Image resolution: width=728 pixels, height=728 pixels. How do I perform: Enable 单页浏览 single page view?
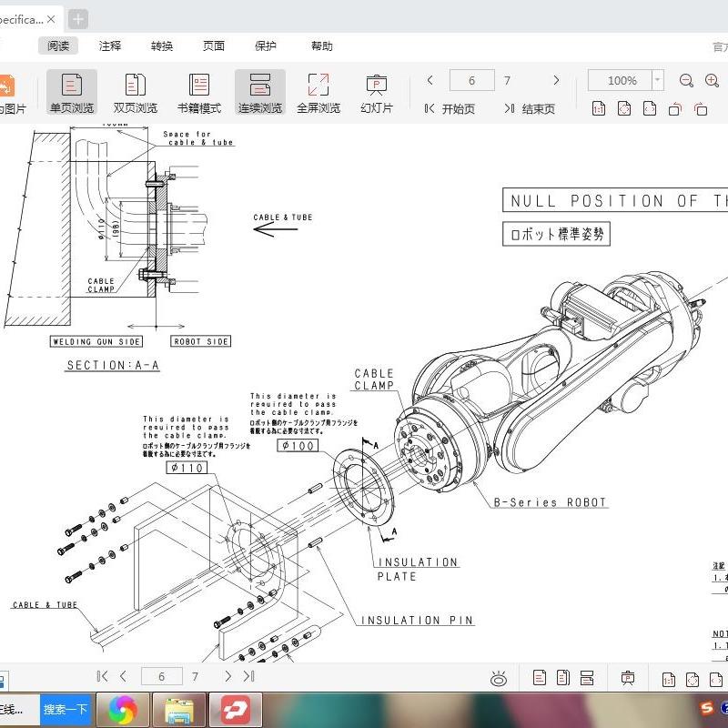[72, 93]
